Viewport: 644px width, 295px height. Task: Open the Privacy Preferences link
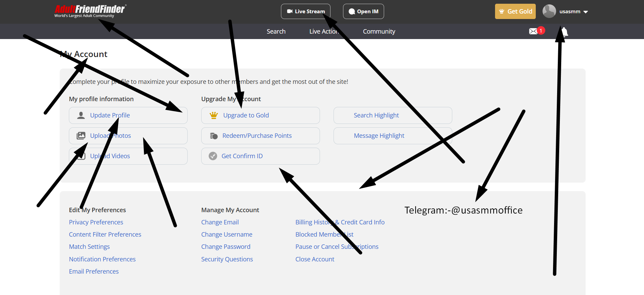coord(96,222)
